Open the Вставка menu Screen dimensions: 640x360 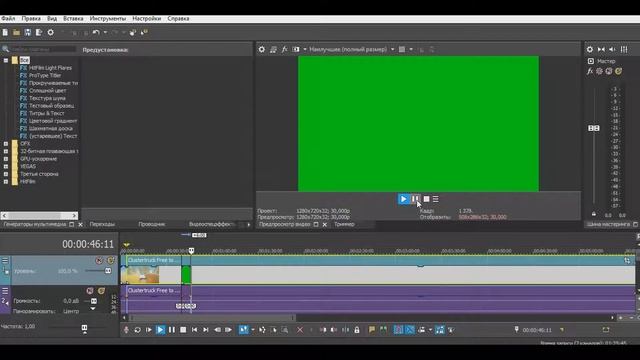click(x=73, y=18)
